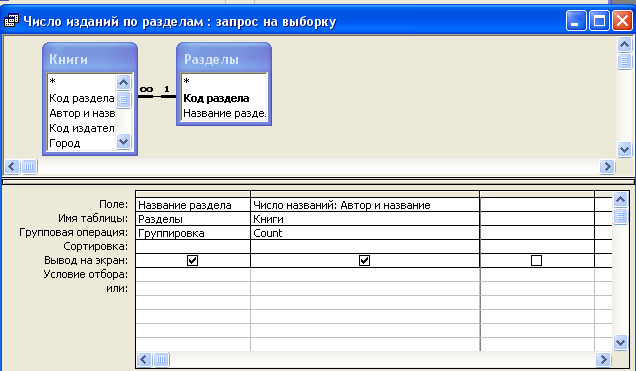
Task: Close the Число изданий по разделам window
Action: pos(623,21)
